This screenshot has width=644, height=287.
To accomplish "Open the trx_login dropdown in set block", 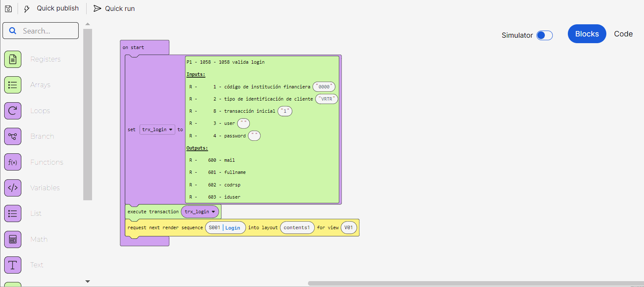I will click(157, 130).
